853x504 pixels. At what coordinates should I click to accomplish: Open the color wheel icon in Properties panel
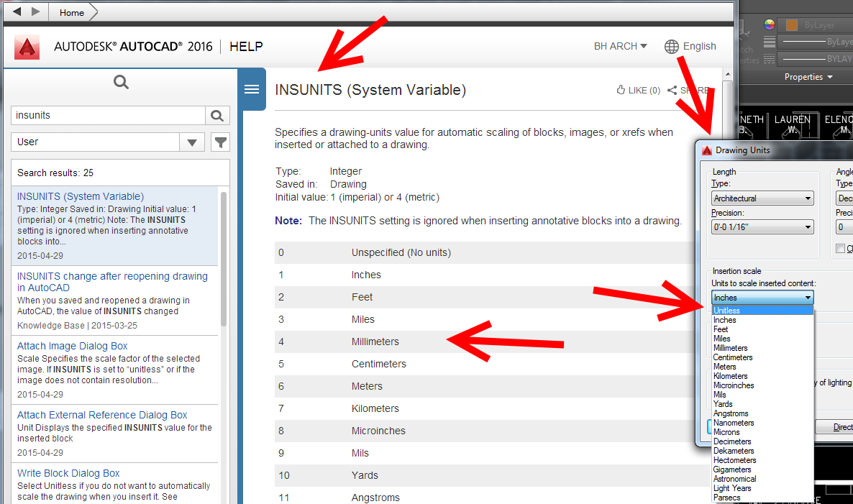tap(769, 24)
